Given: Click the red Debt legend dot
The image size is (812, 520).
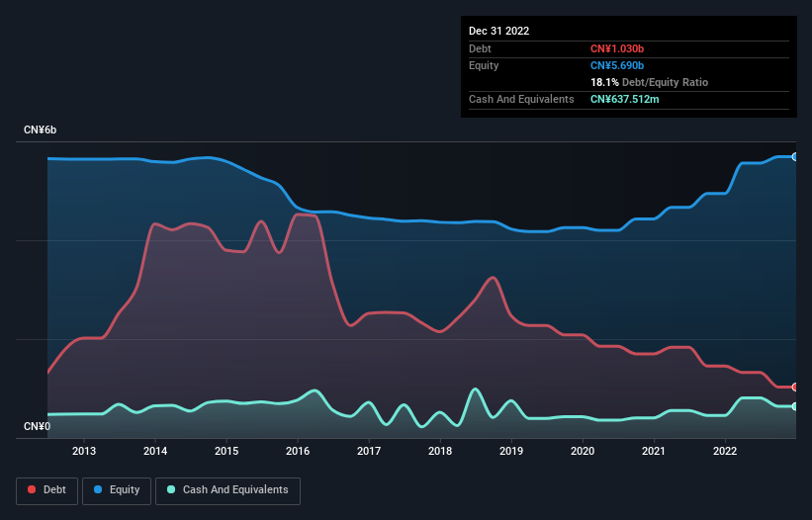Looking at the screenshot, I should click(32, 489).
